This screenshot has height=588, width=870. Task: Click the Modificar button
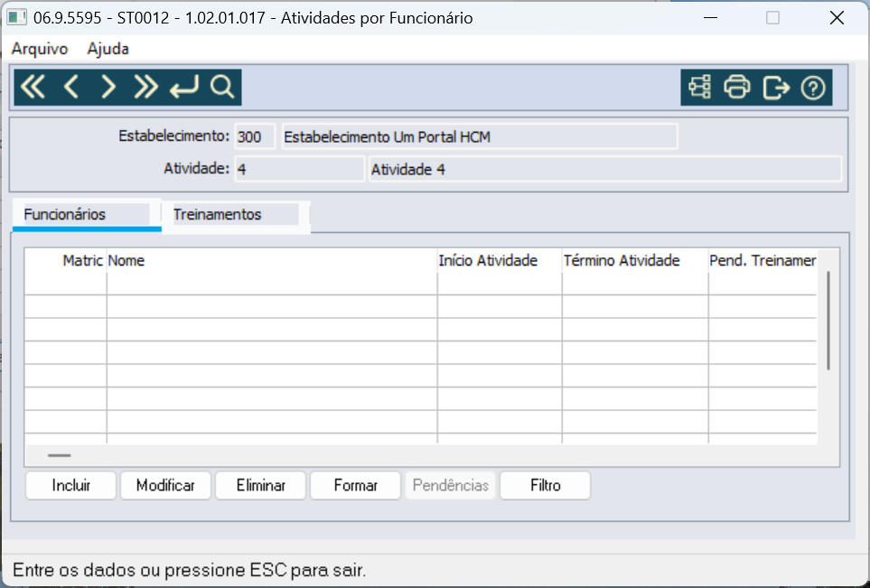[166, 485]
